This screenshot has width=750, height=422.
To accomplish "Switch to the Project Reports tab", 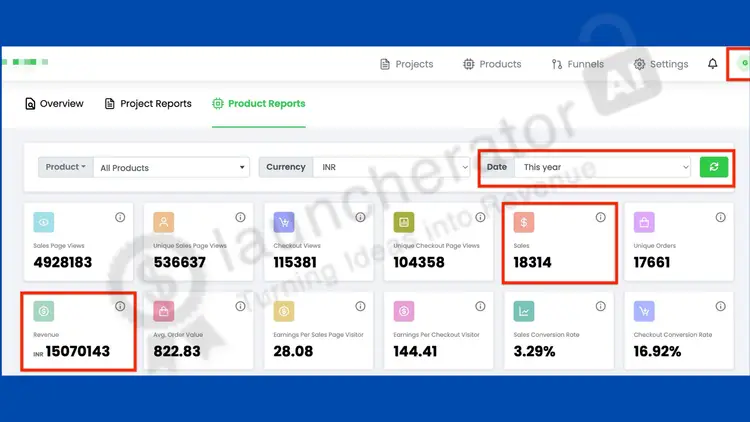I will click(148, 104).
